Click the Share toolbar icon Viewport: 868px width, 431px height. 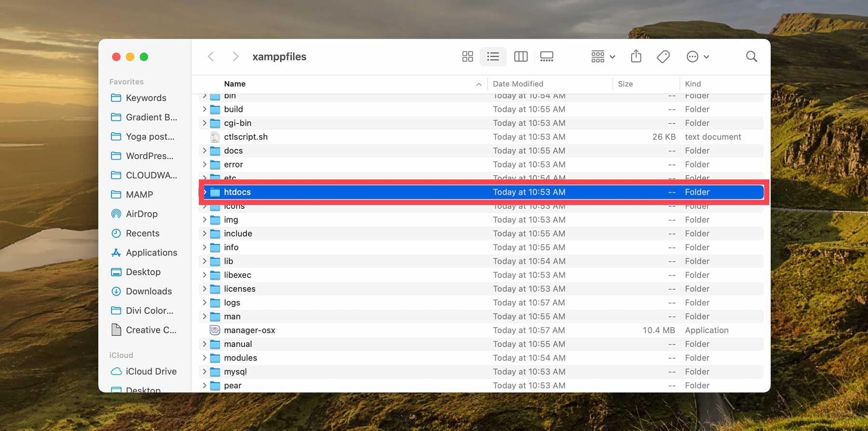click(636, 56)
